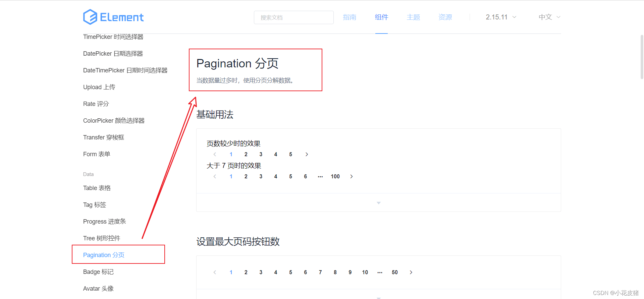Select page 2 in the 100-page pagination
644x299 pixels.
pos(246,176)
